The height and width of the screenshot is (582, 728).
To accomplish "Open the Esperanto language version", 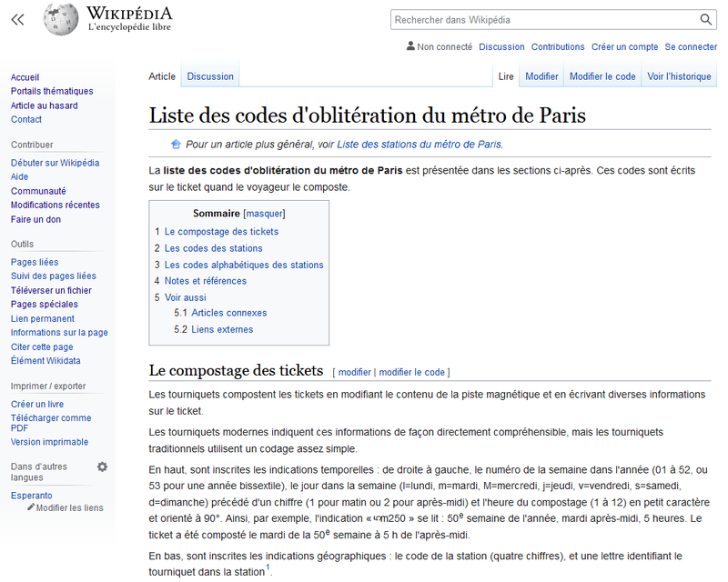I will click(x=31, y=495).
